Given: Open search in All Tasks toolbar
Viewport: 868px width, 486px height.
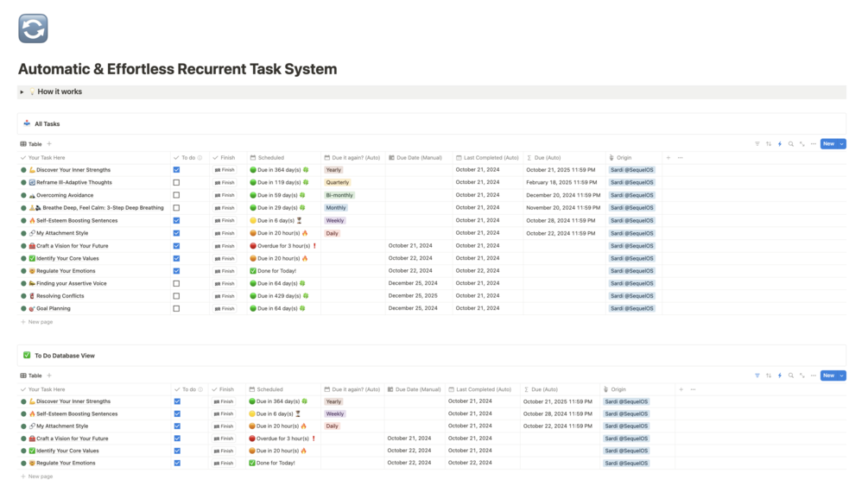Looking at the screenshot, I should (x=791, y=144).
